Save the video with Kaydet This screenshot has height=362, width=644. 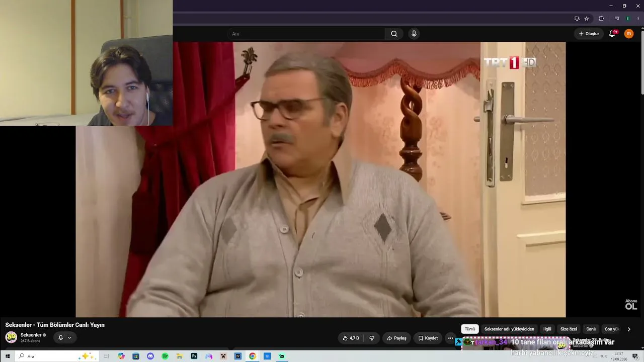(x=428, y=338)
